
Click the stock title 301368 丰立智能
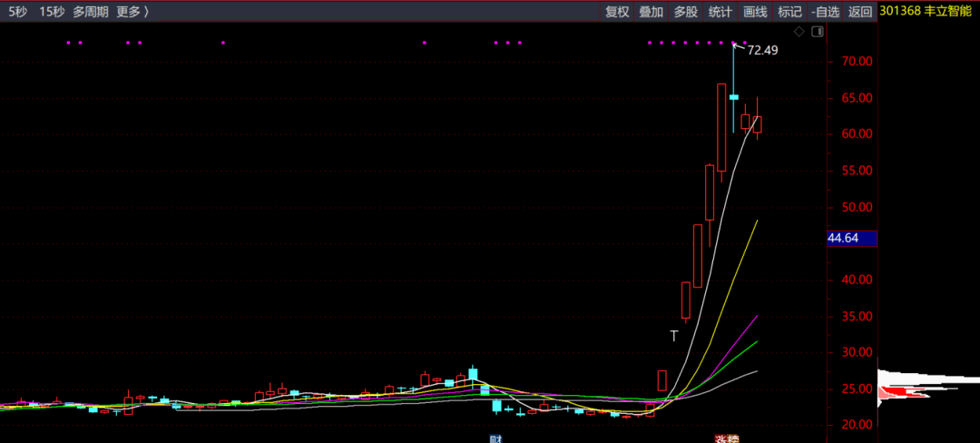pyautogui.click(x=926, y=11)
